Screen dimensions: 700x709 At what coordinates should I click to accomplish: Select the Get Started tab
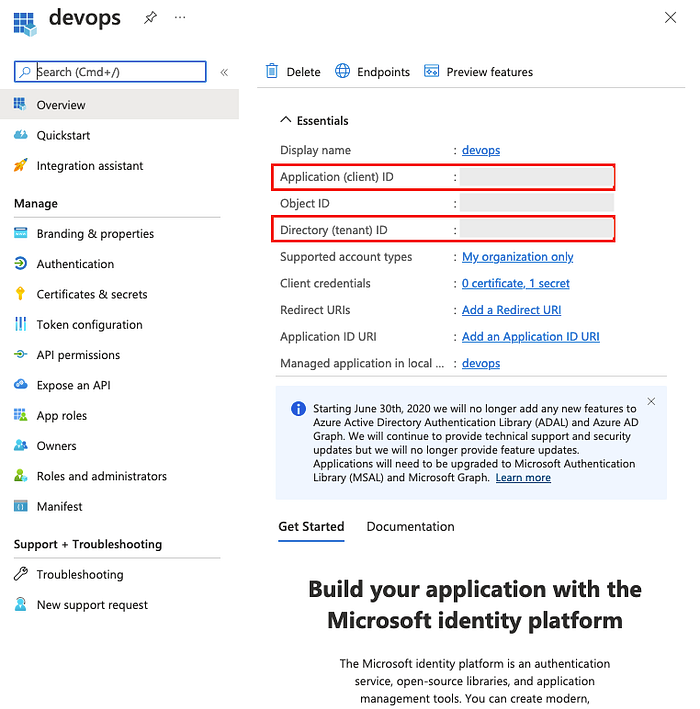click(311, 527)
